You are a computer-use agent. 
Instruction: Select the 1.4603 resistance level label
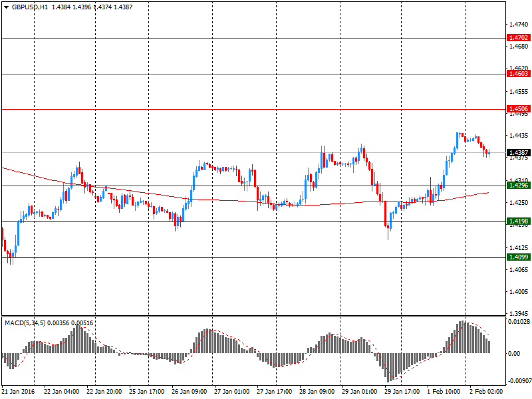[519, 74]
